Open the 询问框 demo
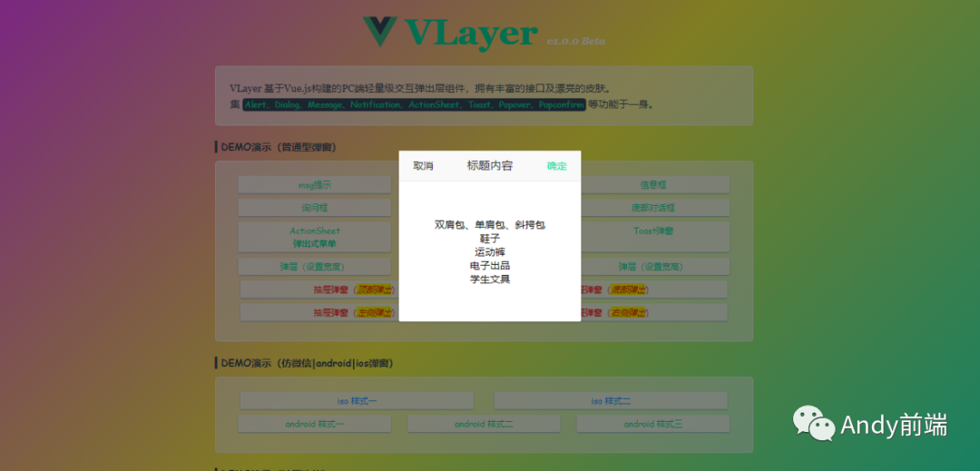This screenshot has width=980, height=471. point(314,208)
